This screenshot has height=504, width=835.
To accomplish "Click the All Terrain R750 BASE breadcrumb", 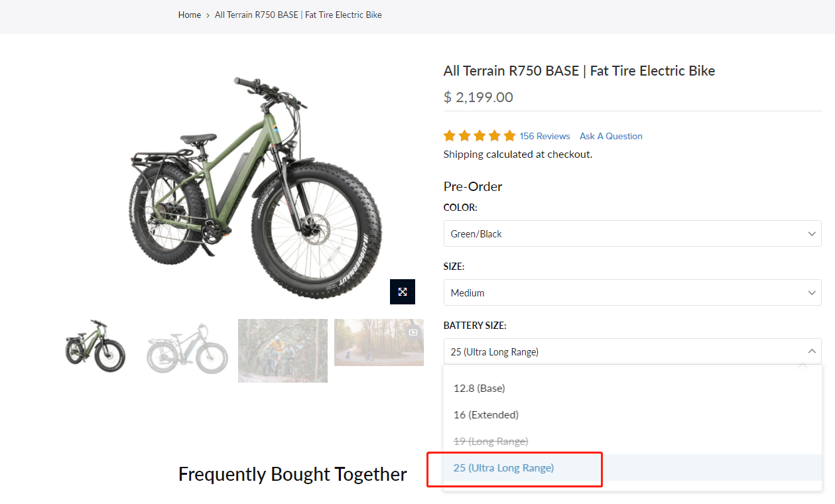I will point(298,15).
